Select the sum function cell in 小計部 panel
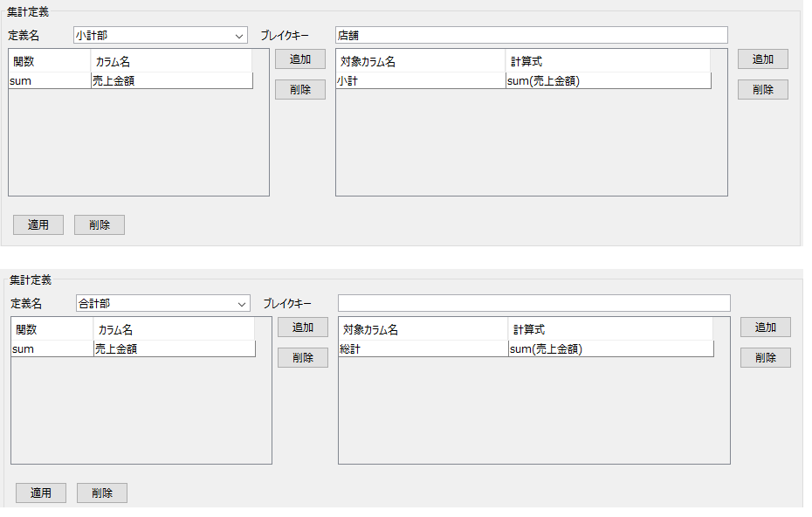 point(49,81)
